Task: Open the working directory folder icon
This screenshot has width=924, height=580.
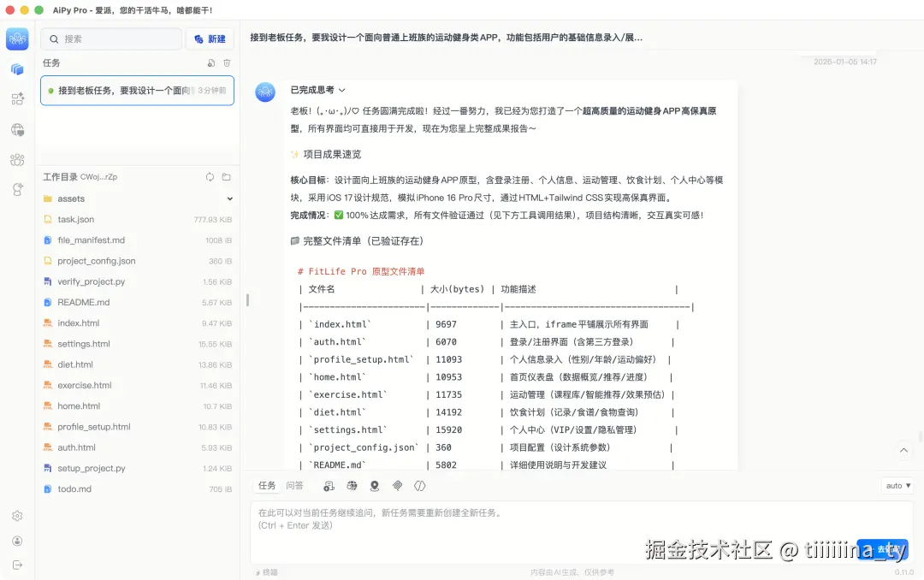Action: point(226,176)
